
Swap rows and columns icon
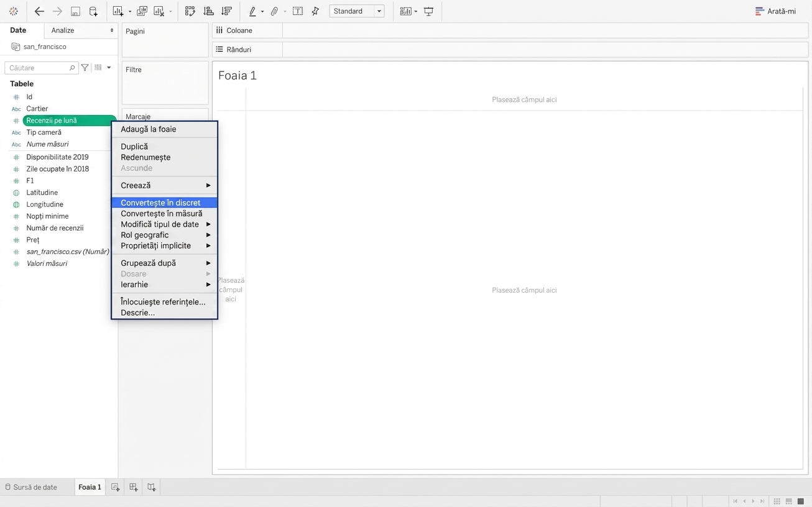190,11
